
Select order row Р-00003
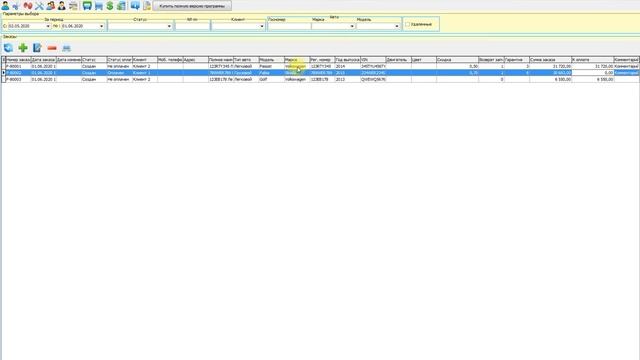(320, 79)
